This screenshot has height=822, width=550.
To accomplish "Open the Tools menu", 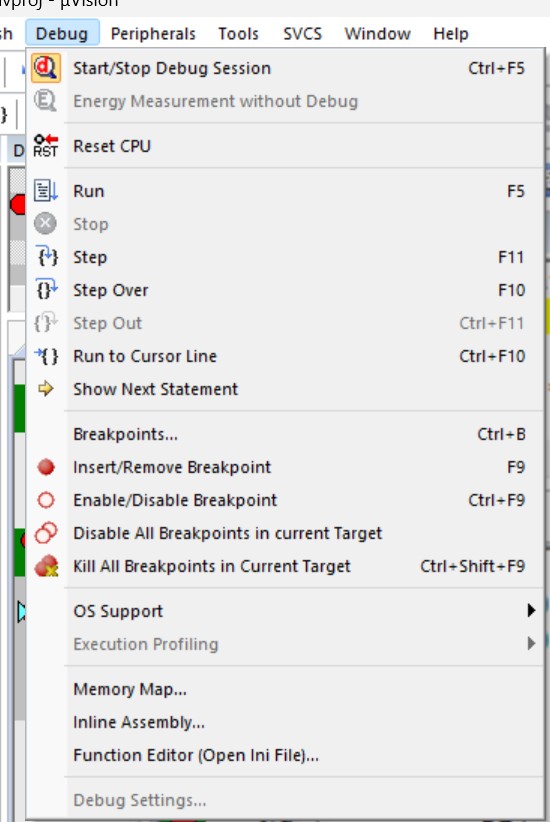I will coord(238,34).
